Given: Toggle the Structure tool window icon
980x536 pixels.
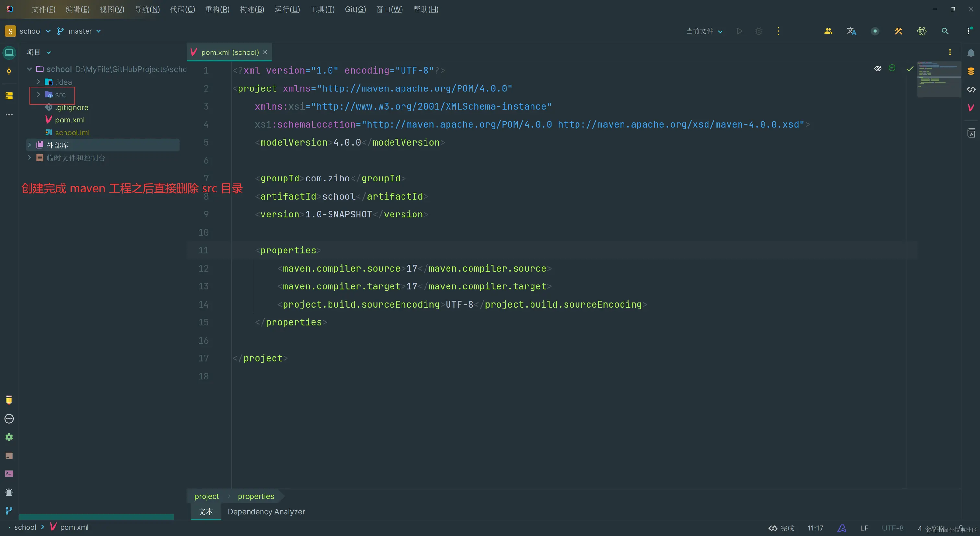Looking at the screenshot, I should click(9, 96).
